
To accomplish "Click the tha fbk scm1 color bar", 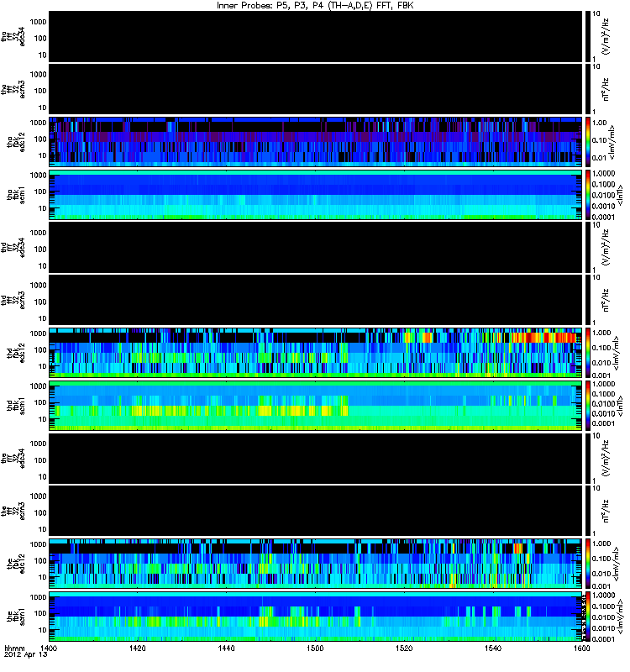I will click(x=588, y=195).
